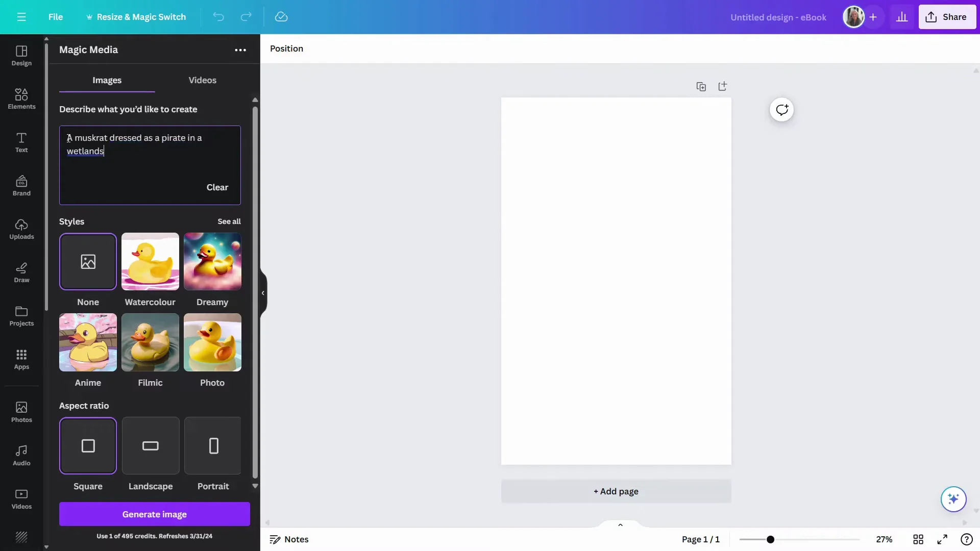Screen dimensions: 980x551
Task: Click the Generate image button
Action: [x=154, y=514]
